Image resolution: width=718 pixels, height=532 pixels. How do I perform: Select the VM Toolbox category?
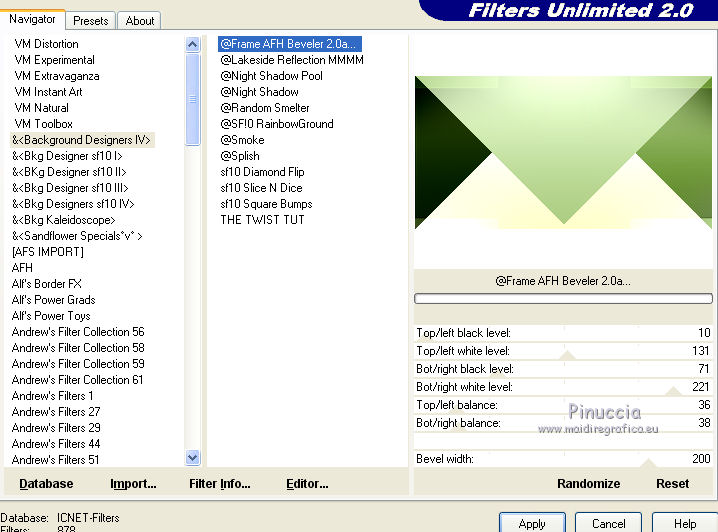coord(44,124)
